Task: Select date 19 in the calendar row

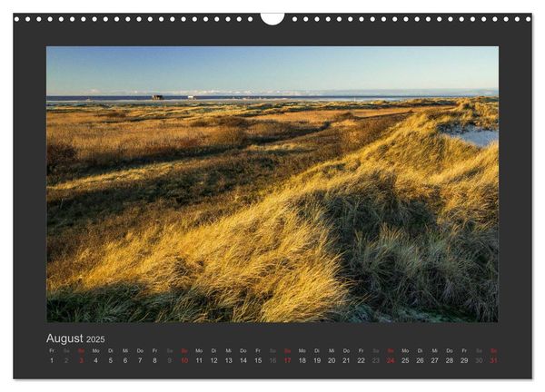Action: (x=317, y=360)
